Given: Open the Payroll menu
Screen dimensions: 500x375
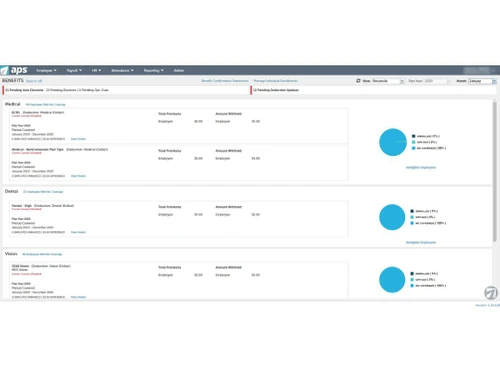Looking at the screenshot, I should point(74,70).
